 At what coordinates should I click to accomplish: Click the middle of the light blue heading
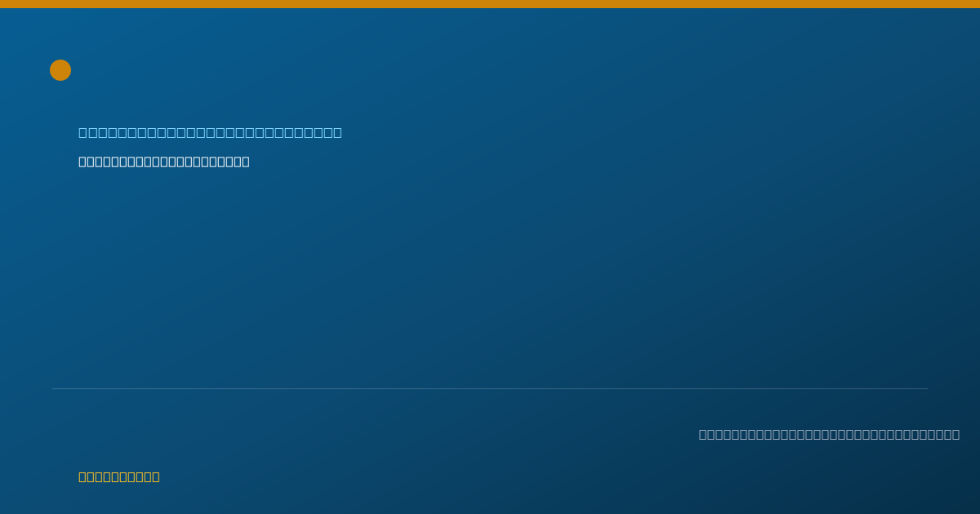click(210, 132)
